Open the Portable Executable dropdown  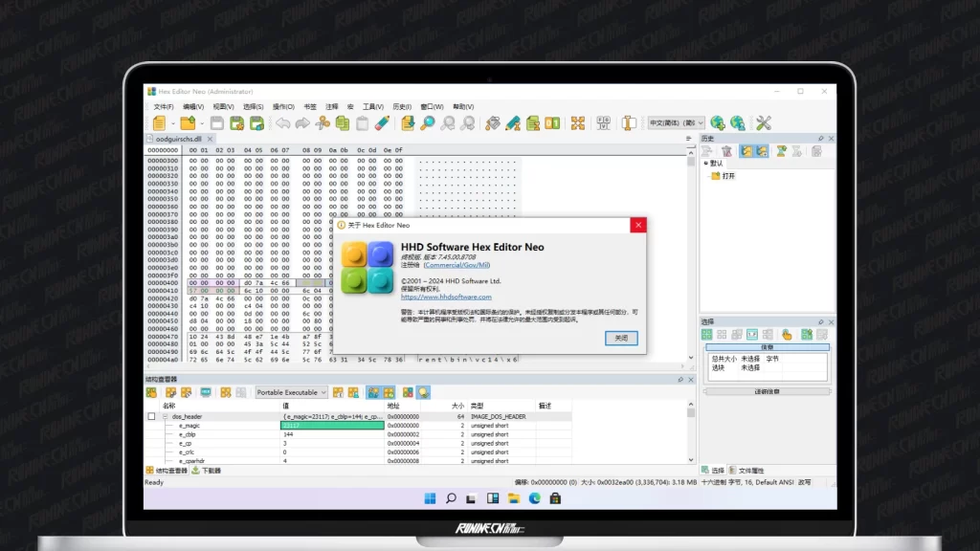pyautogui.click(x=291, y=392)
